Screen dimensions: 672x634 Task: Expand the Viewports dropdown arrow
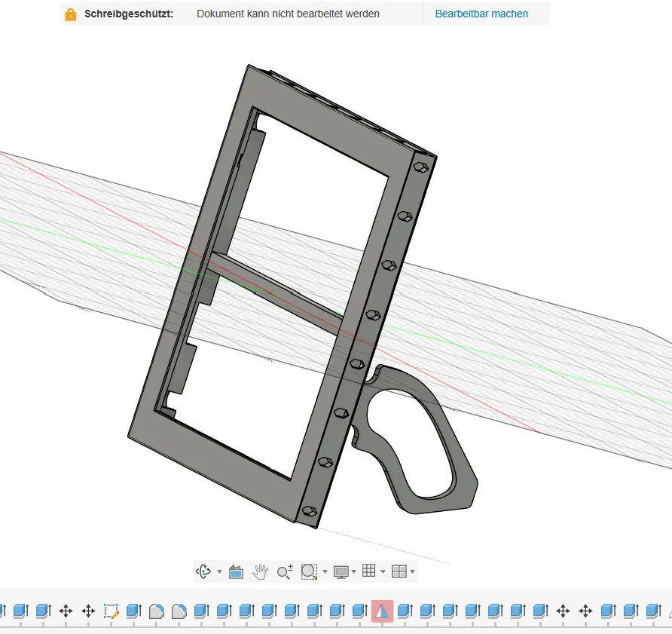click(x=412, y=571)
